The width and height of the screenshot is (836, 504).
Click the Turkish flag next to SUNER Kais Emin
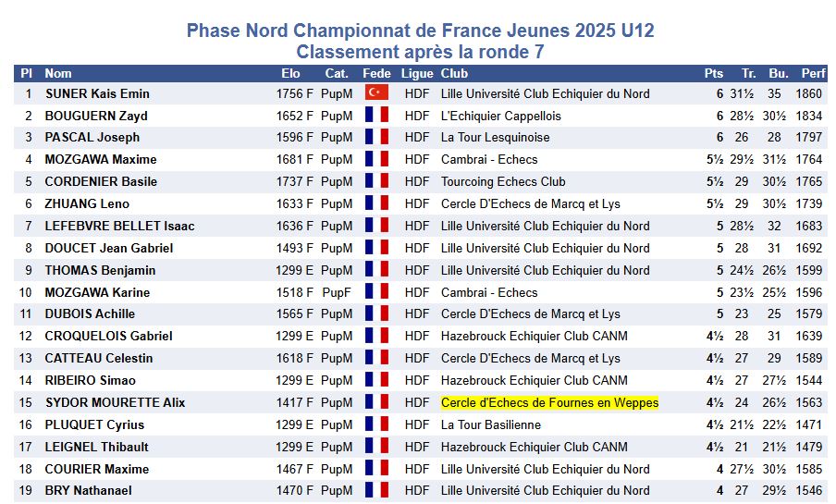tap(376, 93)
